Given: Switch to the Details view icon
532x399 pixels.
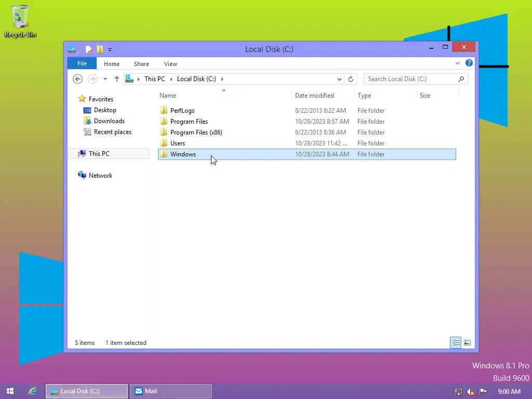Looking at the screenshot, I should (456, 343).
